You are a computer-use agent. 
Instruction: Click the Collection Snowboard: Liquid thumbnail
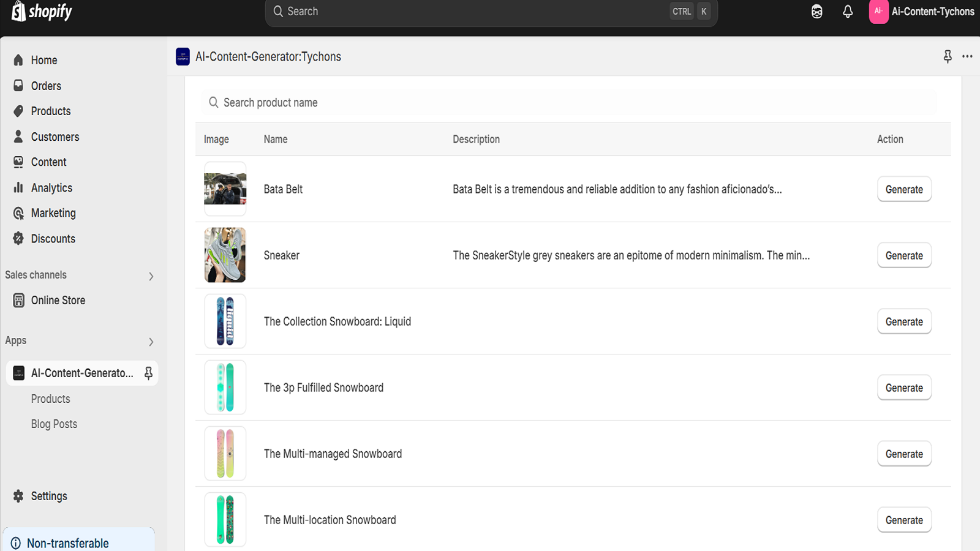pos(225,321)
